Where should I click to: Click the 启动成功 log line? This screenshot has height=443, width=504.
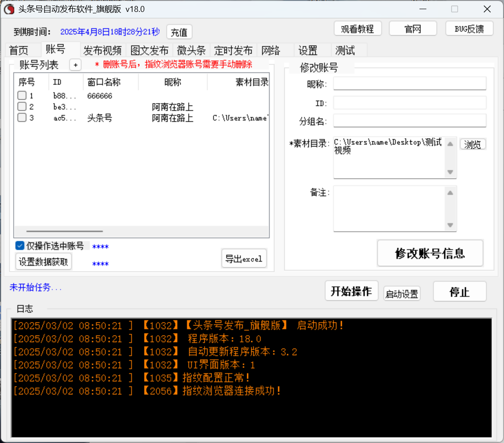pyautogui.click(x=178, y=325)
